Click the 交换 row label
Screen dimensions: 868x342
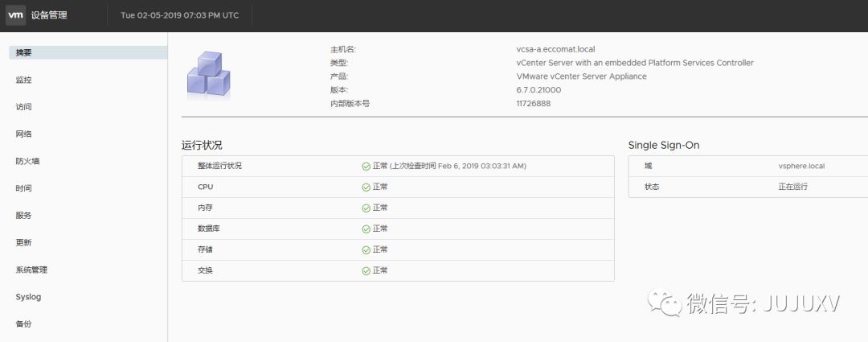(206, 270)
